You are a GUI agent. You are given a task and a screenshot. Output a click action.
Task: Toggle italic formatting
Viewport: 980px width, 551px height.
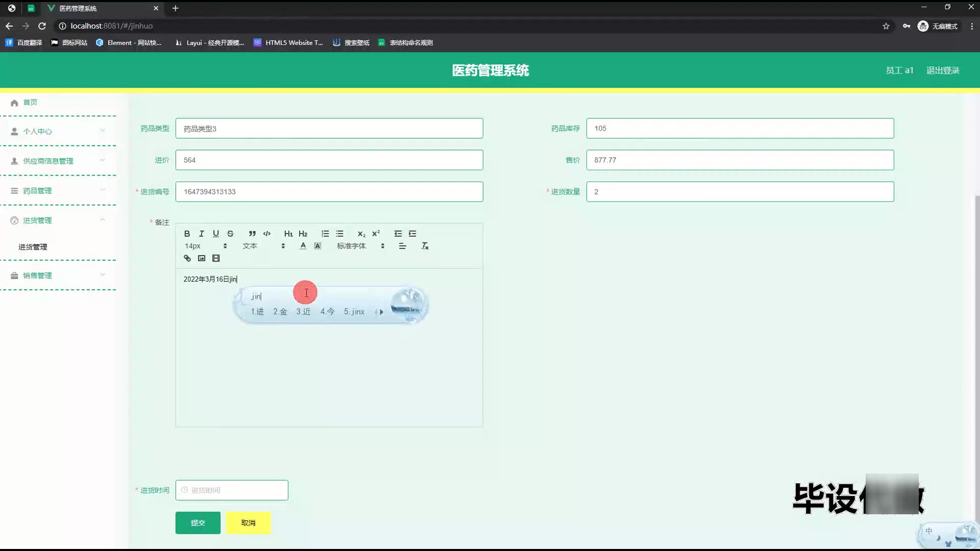(x=202, y=234)
